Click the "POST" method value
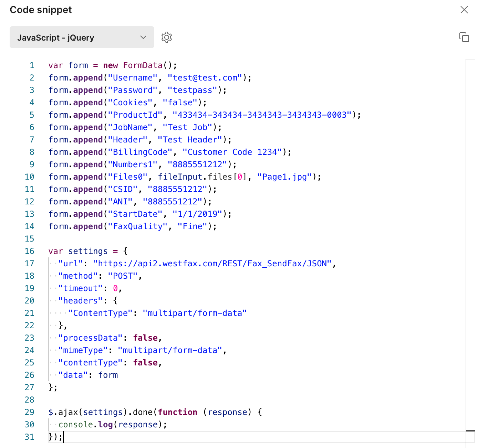The image size is (478, 448). (x=123, y=276)
